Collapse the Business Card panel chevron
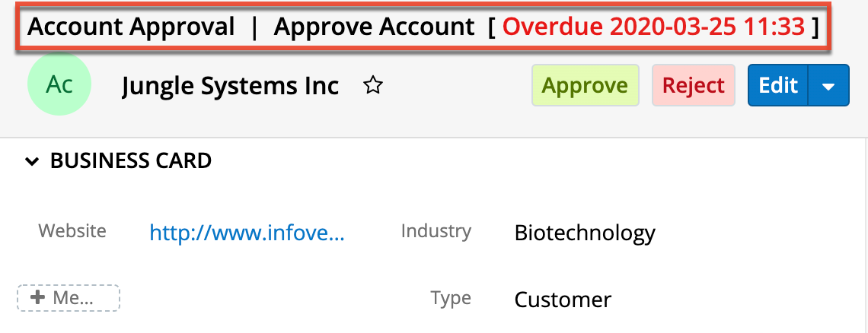 (31, 161)
